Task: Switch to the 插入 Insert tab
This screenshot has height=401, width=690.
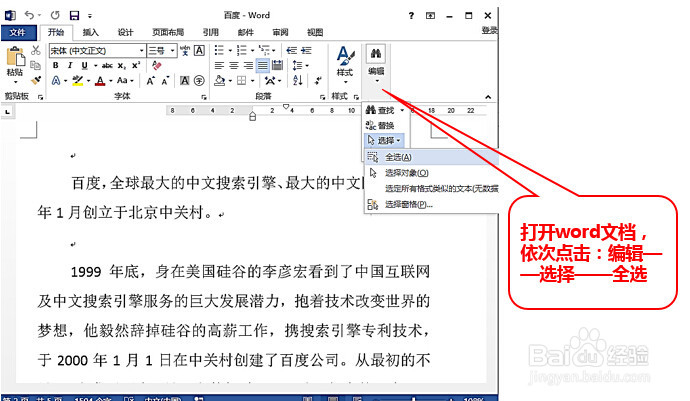Action: click(91, 32)
